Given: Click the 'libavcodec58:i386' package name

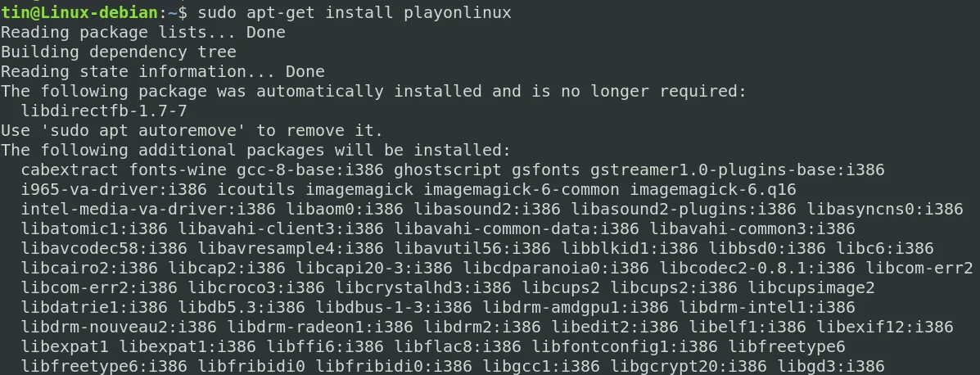Looking at the screenshot, I should pyautogui.click(x=104, y=248).
